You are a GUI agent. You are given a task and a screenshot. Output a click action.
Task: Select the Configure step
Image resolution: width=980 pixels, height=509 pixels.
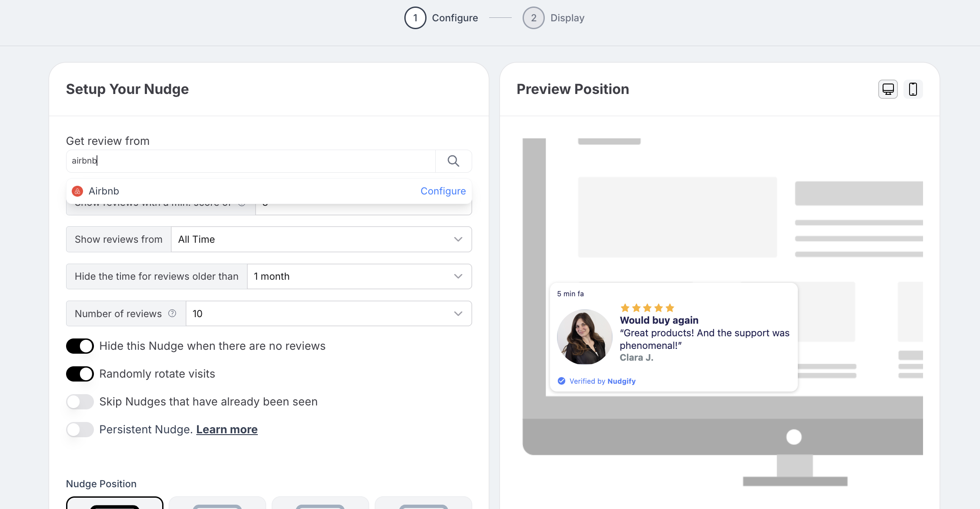coord(454,18)
